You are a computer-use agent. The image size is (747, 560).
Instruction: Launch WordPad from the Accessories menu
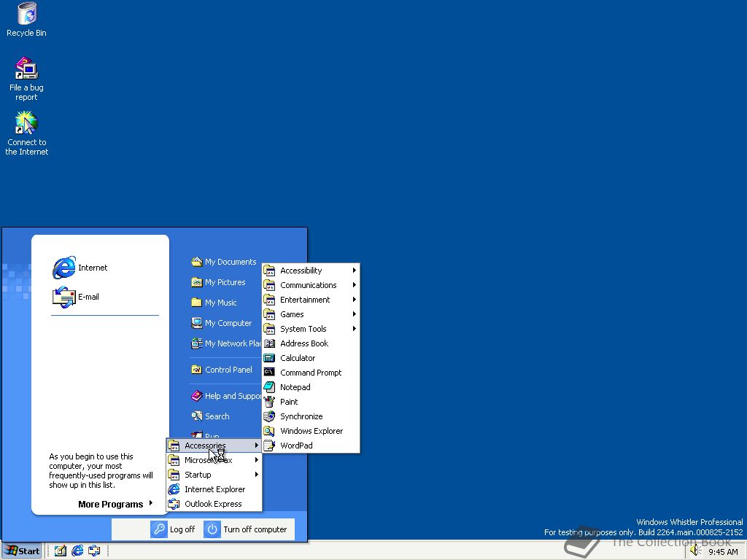[x=311, y=446]
